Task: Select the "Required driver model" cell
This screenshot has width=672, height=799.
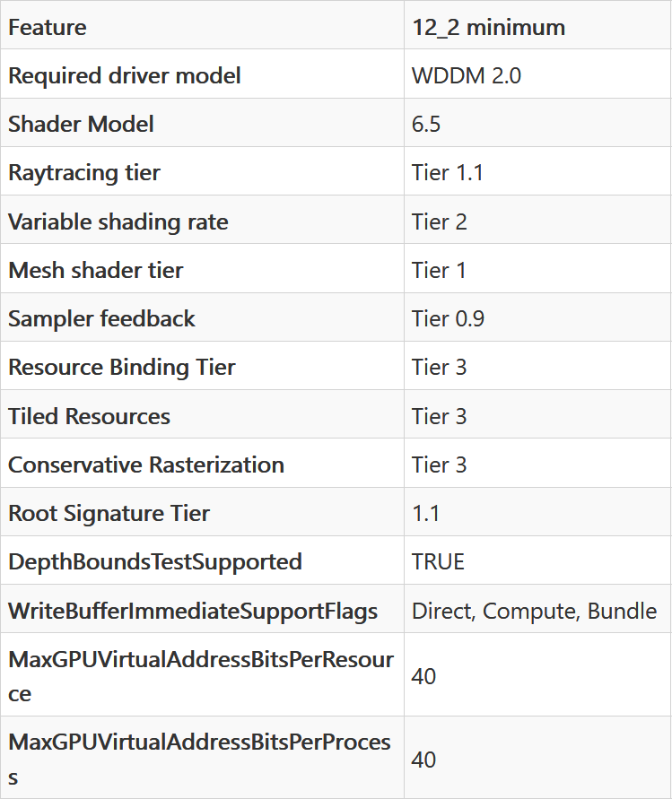Action: coord(125,75)
